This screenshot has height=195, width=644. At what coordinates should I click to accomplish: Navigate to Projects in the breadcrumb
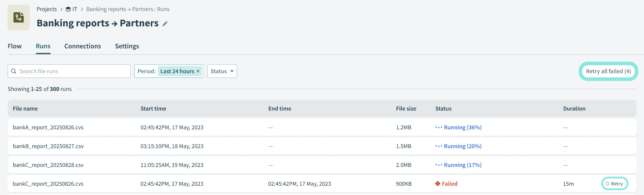click(46, 9)
